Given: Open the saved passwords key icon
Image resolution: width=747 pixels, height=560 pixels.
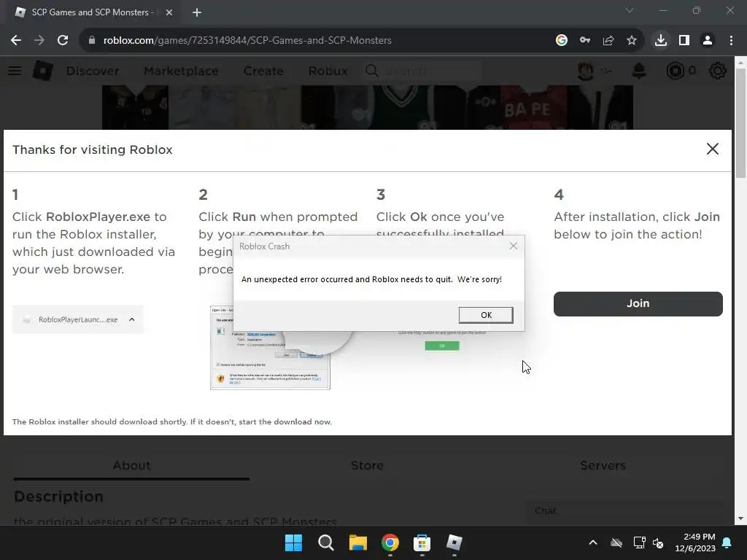Looking at the screenshot, I should [x=585, y=41].
